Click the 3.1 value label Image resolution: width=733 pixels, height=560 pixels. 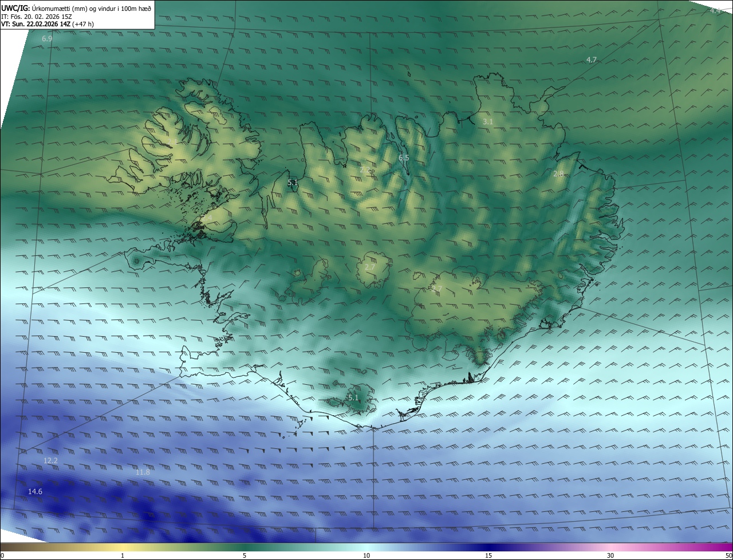(x=487, y=122)
